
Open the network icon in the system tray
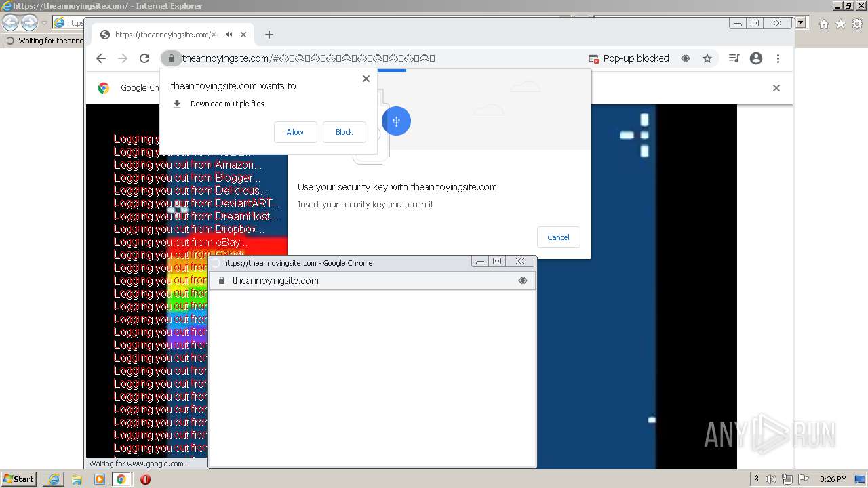787,479
